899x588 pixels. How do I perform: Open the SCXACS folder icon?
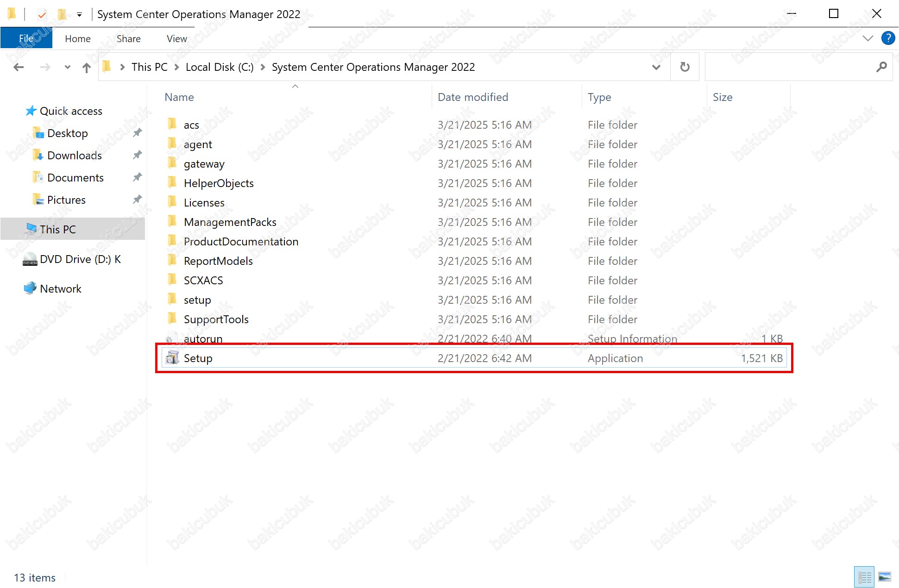coord(172,280)
